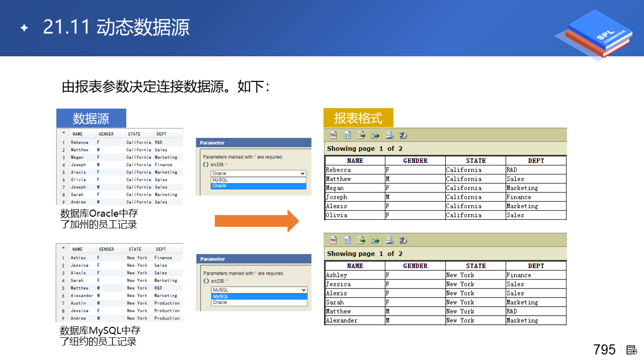The width and height of the screenshot is (644, 362).
Task: Select Rebecca cell in the California report table
Action: click(355, 170)
